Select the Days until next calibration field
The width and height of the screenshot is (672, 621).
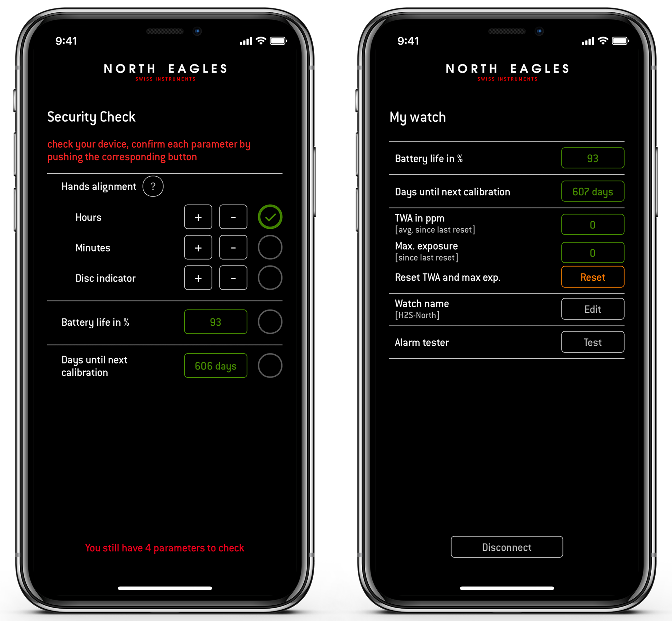pos(216,366)
